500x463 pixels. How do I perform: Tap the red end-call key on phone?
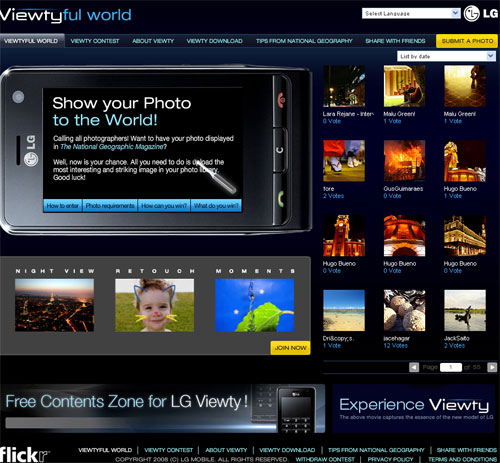tap(282, 100)
